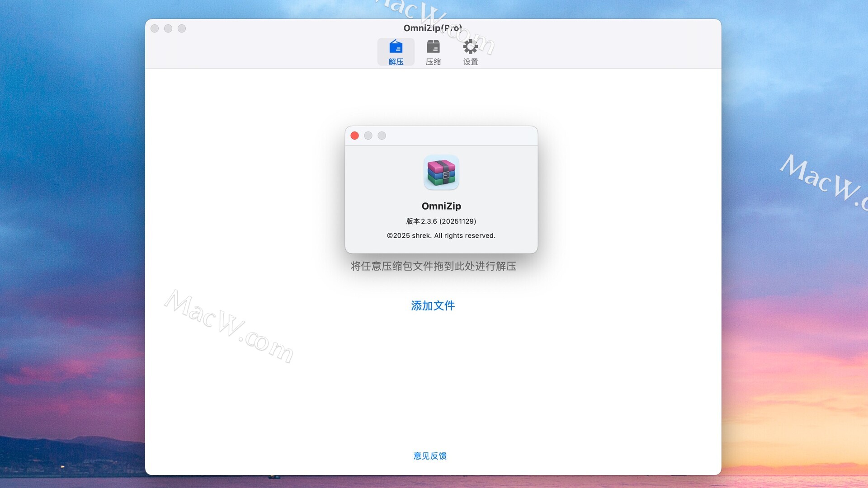This screenshot has width=868, height=488.
Task: Click the ©2025 shrek copyright line
Action: point(441,235)
